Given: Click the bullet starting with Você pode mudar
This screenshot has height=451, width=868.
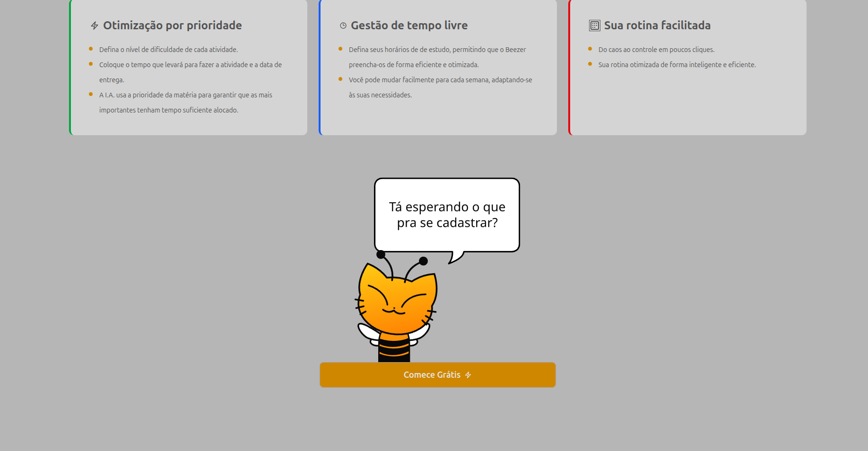Looking at the screenshot, I should 440,80.
